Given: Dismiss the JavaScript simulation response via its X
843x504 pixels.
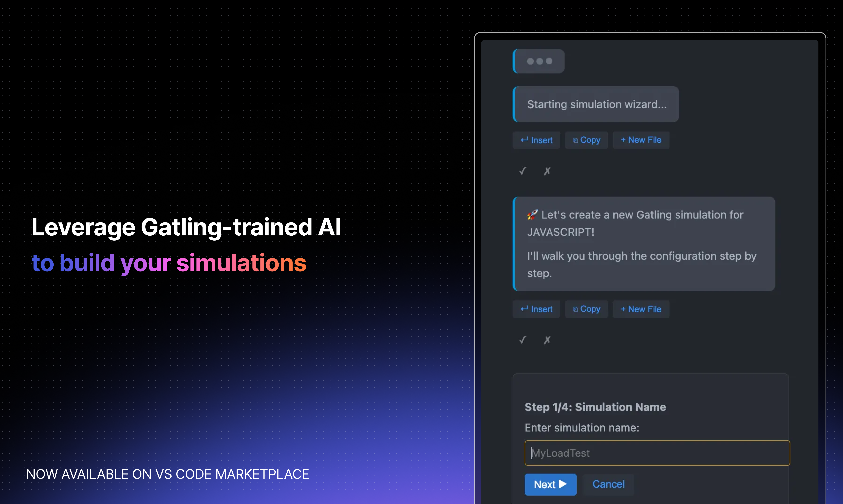Looking at the screenshot, I should [x=547, y=340].
